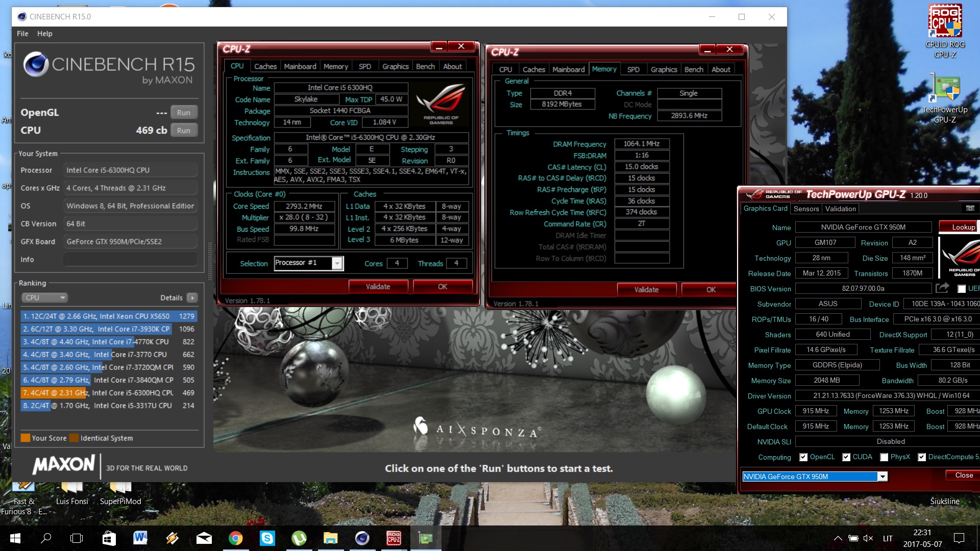
Task: Open the Ranking CPU dropdown in Cinebench
Action: point(44,297)
